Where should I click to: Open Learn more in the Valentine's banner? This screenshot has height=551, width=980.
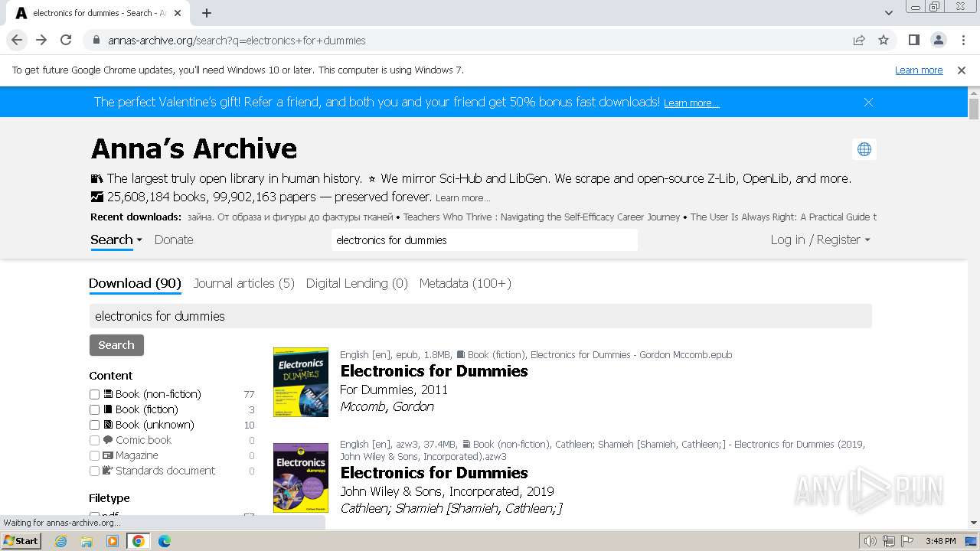click(691, 103)
